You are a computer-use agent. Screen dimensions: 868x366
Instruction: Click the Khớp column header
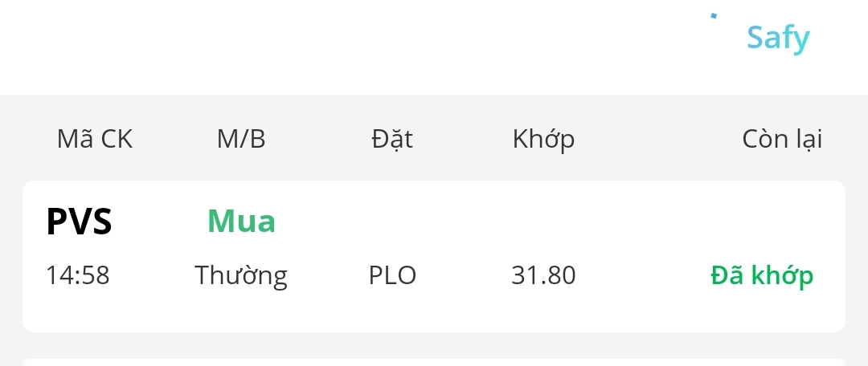click(543, 139)
